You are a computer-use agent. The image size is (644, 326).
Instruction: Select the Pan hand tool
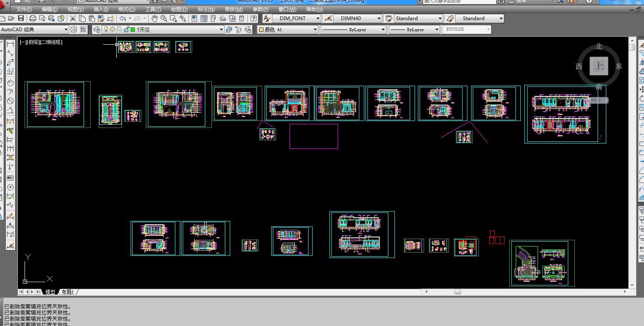(154, 18)
